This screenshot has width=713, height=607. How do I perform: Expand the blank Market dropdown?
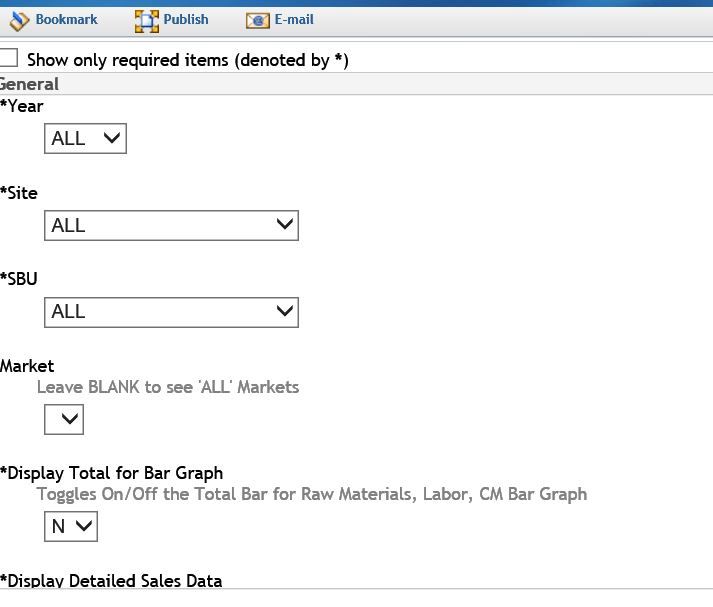coord(64,420)
